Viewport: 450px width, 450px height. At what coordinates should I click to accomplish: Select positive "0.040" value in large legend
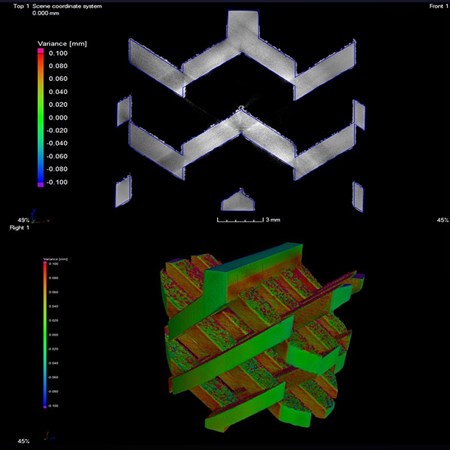coord(58,92)
